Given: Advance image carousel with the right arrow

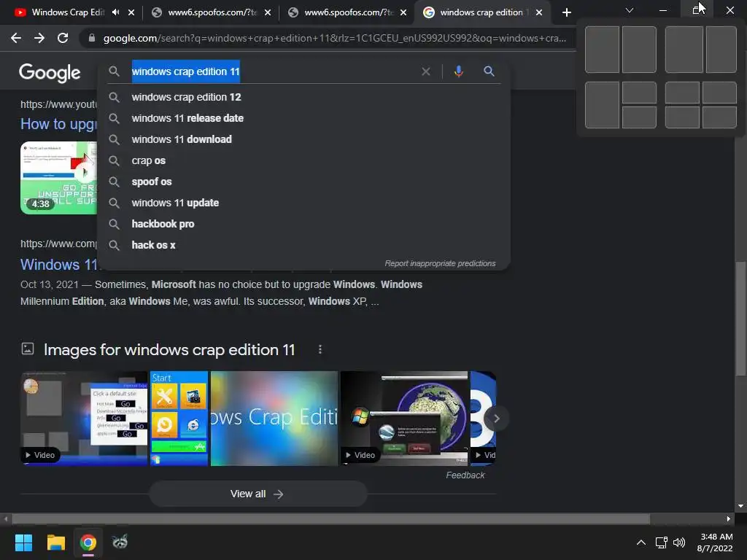Looking at the screenshot, I should pyautogui.click(x=496, y=419).
